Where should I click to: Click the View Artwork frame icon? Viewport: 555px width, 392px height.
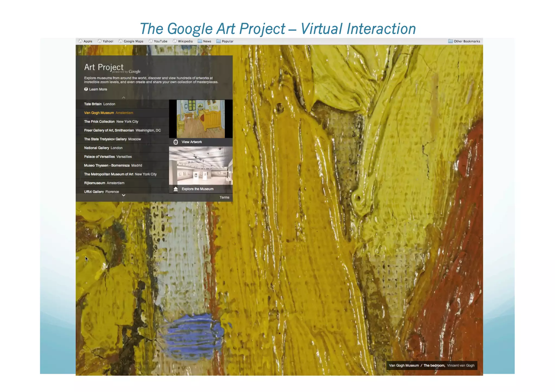point(176,142)
